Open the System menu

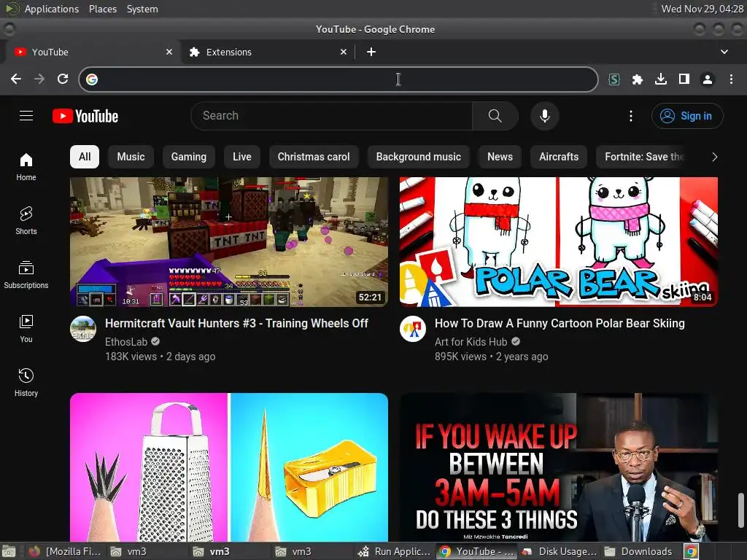coord(142,9)
